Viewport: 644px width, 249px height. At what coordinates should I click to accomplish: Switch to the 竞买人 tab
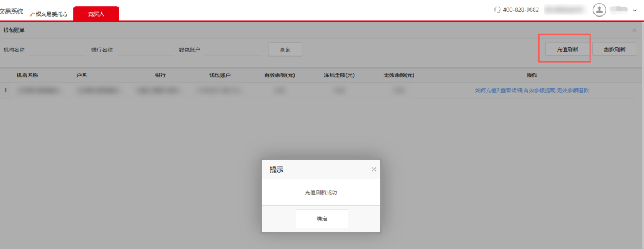coord(96,14)
